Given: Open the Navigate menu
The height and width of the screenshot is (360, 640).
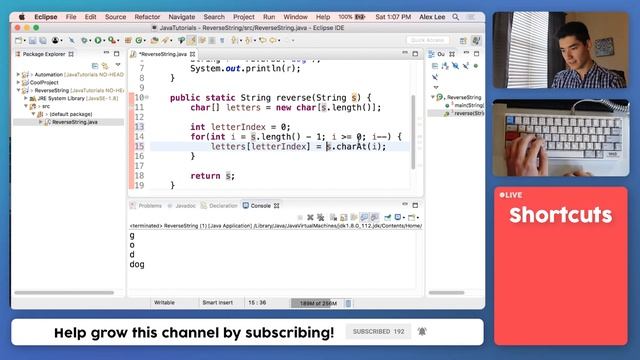Looking at the screenshot, I should (182, 17).
